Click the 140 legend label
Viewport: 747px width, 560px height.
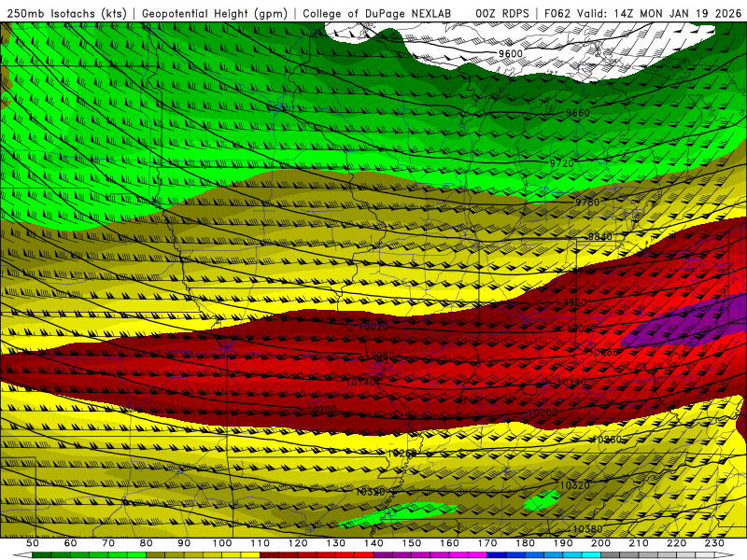pos(373,543)
